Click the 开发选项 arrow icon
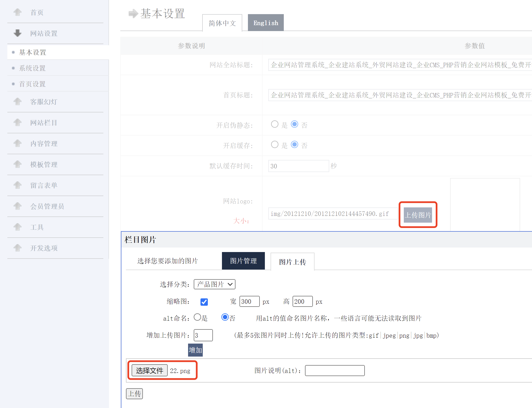This screenshot has height=408, width=532. (18, 248)
